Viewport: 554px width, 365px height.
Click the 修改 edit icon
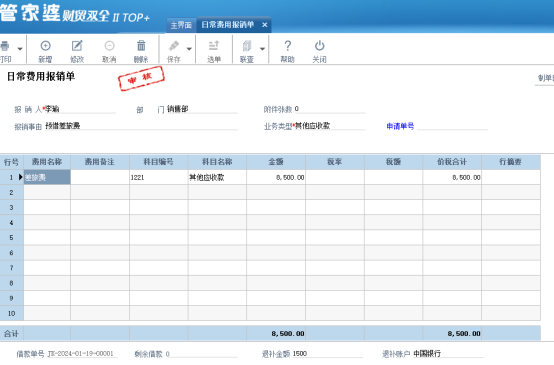pyautogui.click(x=77, y=46)
